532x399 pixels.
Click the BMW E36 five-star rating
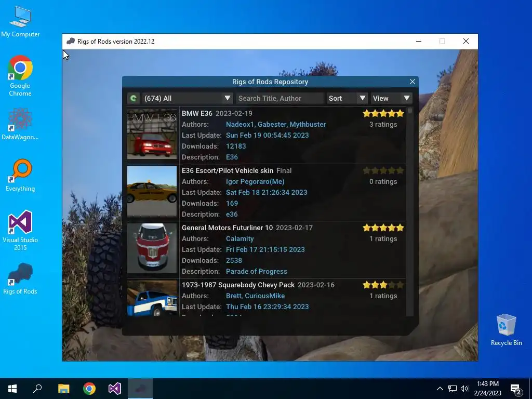[x=383, y=113]
